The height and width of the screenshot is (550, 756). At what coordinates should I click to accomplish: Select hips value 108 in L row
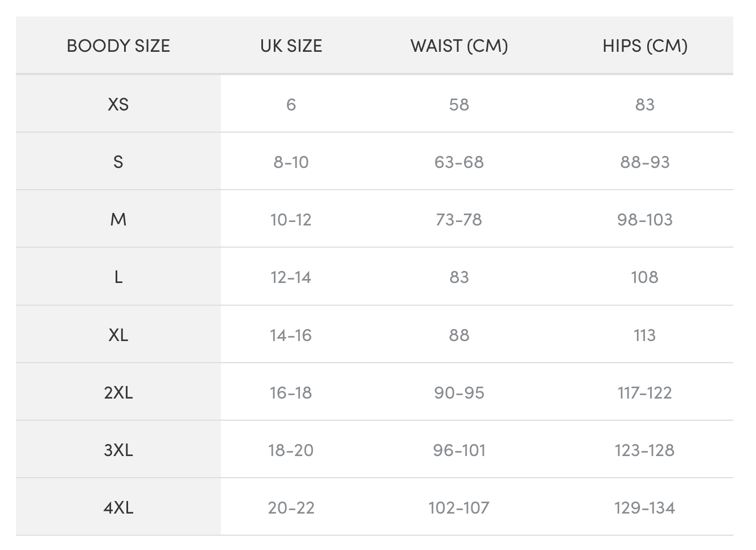(645, 277)
